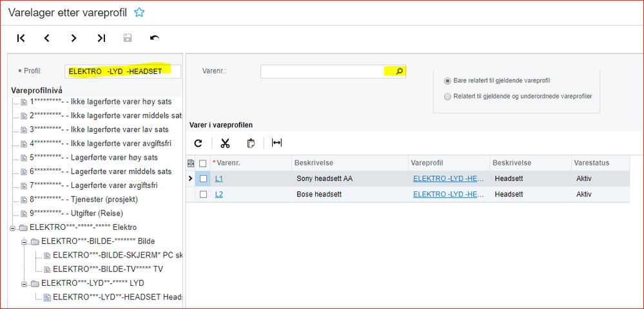Select 'Utgifter (Reise)' tree node
Viewport: 644px width, 309px height.
pos(77,213)
